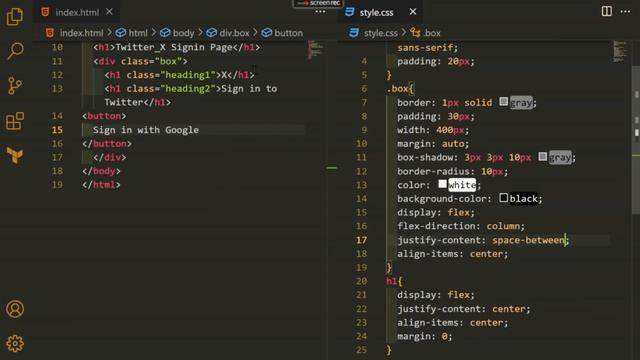Viewport: 640px width, 360px height.
Task: Click 'Twitter_X Signin Page' heading text
Action: [x=174, y=47]
